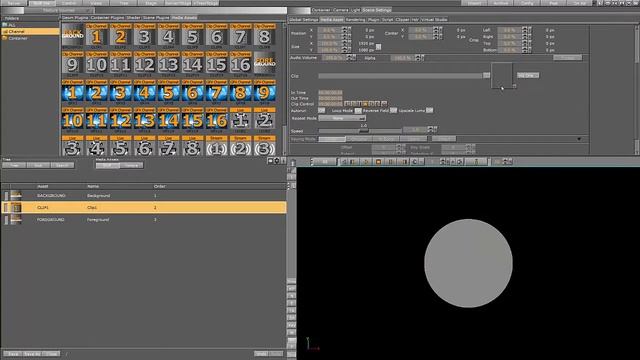The height and width of the screenshot is (360, 640).
Task: Select the Channel folder
Action: click(30, 31)
